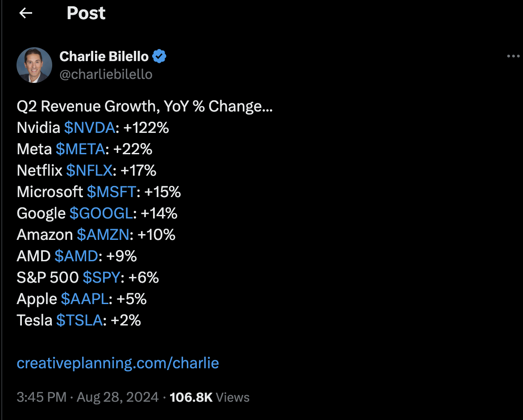523x420 pixels.
Task: Click the 3:45 PM Aug 28, 2024 timestamp
Action: pos(87,397)
